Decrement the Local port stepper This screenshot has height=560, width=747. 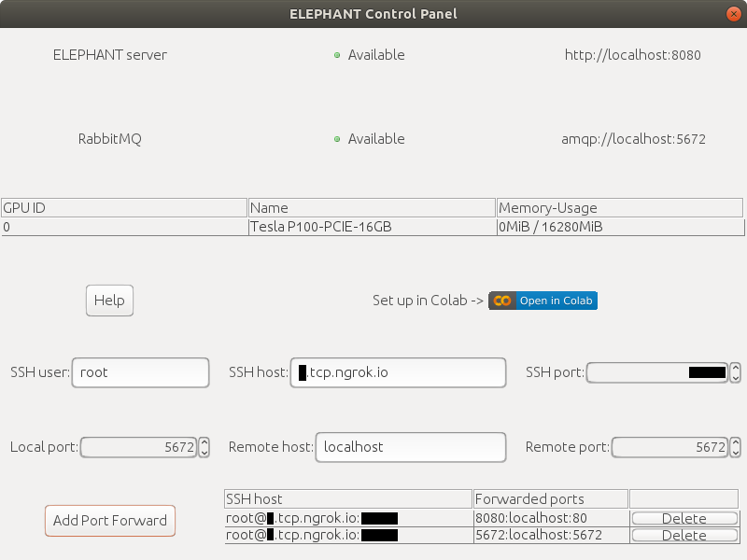tap(204, 452)
